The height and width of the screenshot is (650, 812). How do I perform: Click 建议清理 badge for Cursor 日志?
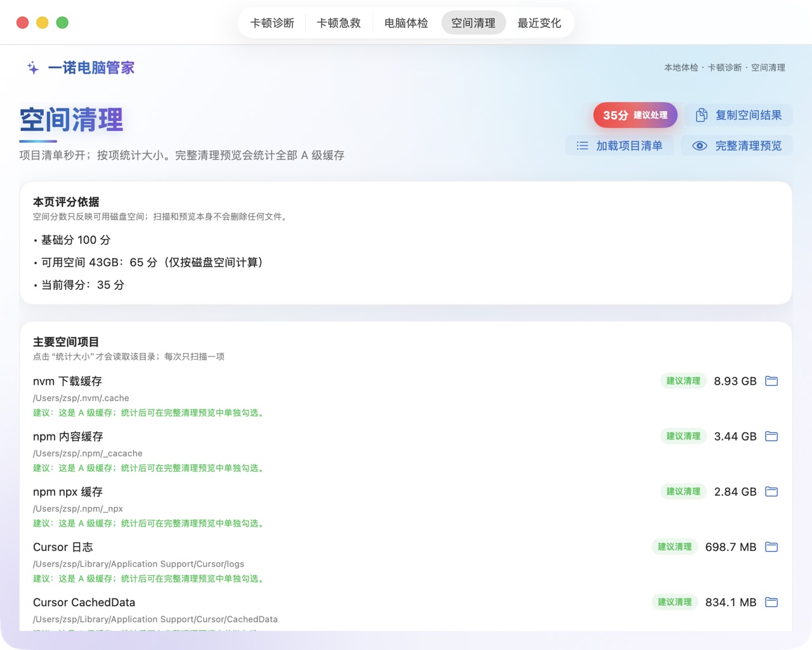point(674,547)
